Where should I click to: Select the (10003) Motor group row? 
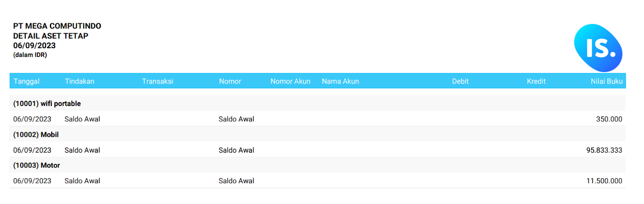pyautogui.click(x=37, y=165)
